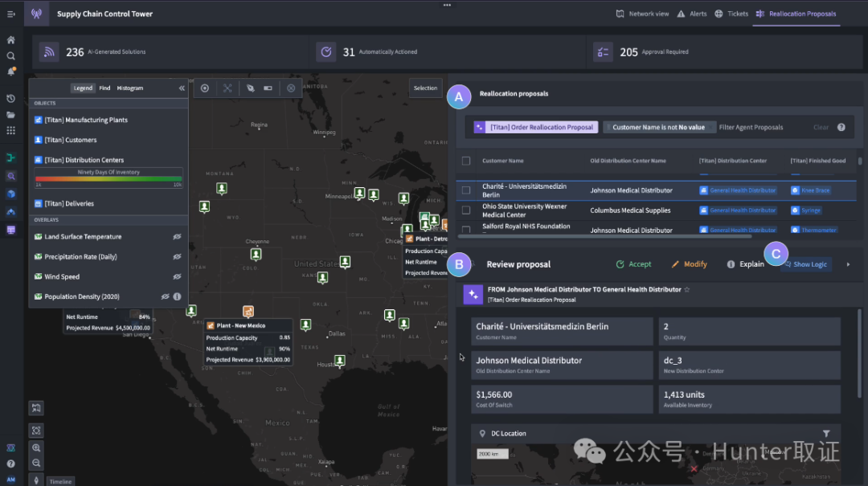Click the help question mark near Clear

tap(841, 127)
